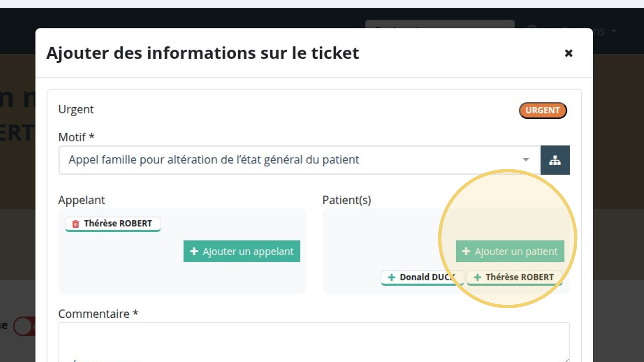Image resolution: width=644 pixels, height=362 pixels.
Task: Select Thérèse ROBERT patient suggestion chip
Action: (x=515, y=278)
